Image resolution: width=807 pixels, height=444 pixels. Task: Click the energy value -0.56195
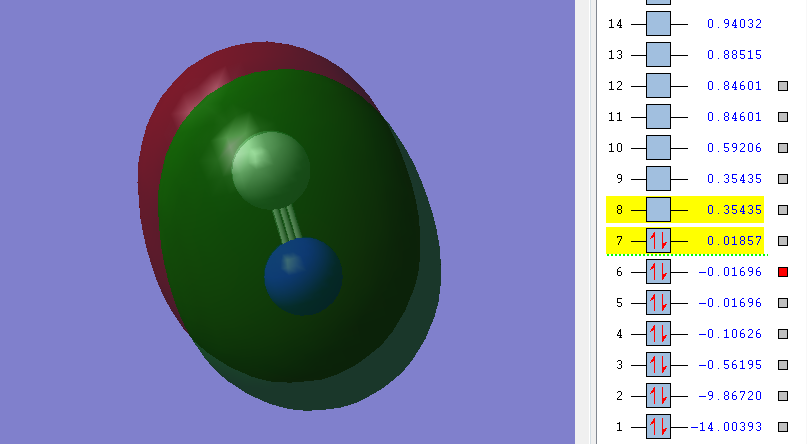(x=730, y=365)
